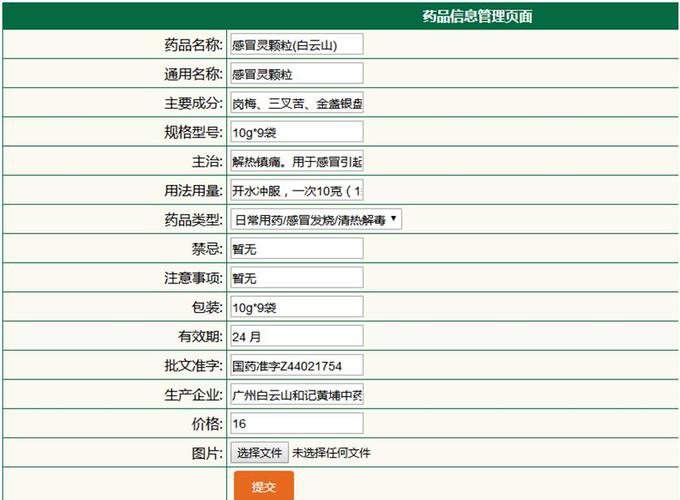Click the 主要成分 label

[x=193, y=103]
